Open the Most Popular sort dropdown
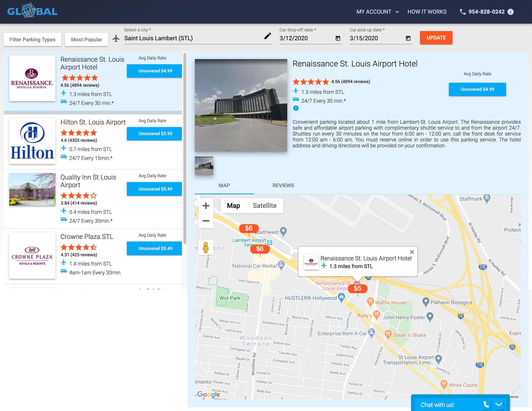The image size is (532, 411). [87, 40]
